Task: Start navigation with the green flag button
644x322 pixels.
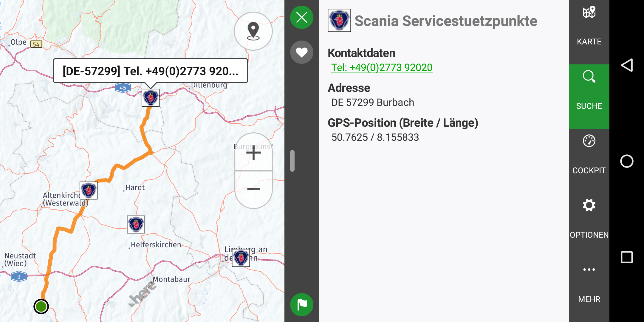Action: [x=302, y=305]
